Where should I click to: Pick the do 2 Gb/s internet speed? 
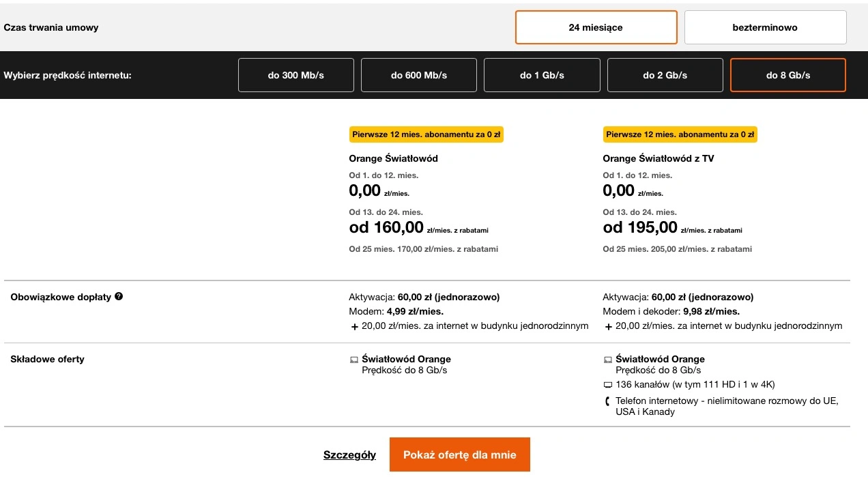pyautogui.click(x=665, y=75)
